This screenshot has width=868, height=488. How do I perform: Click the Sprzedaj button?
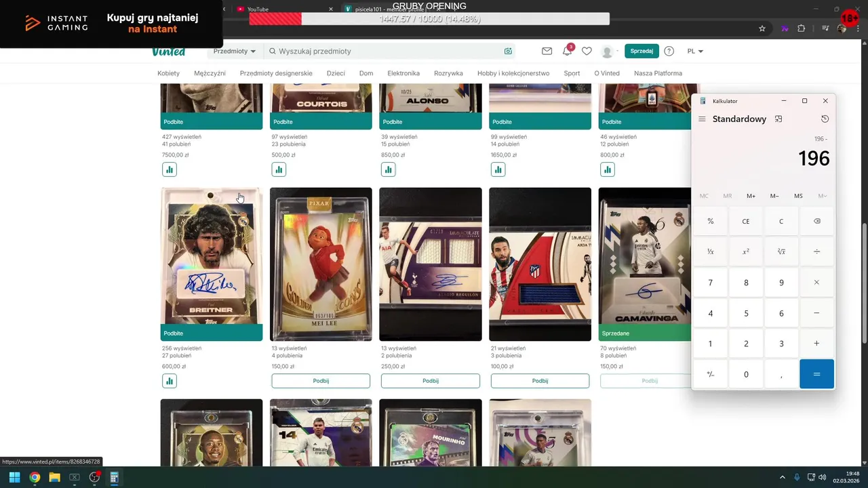(642, 52)
